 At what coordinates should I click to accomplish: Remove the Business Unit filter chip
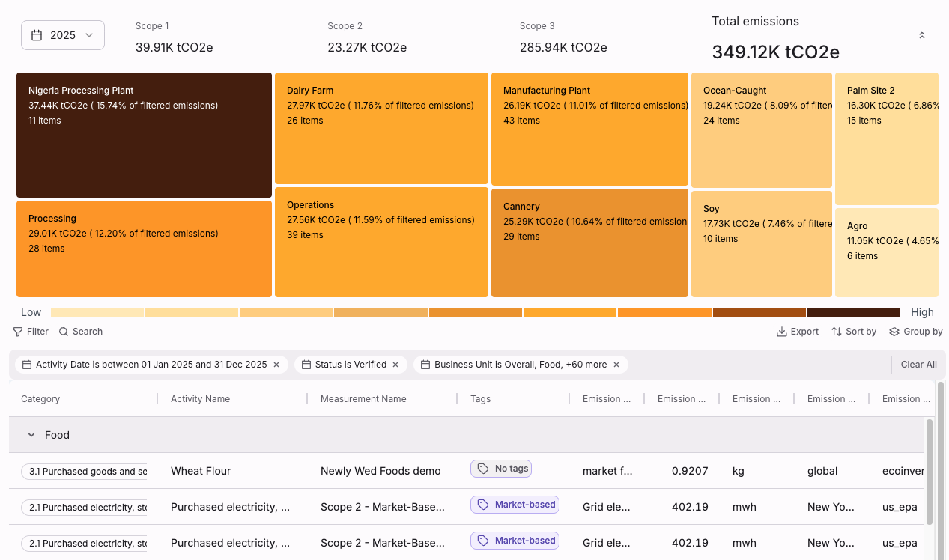point(616,365)
